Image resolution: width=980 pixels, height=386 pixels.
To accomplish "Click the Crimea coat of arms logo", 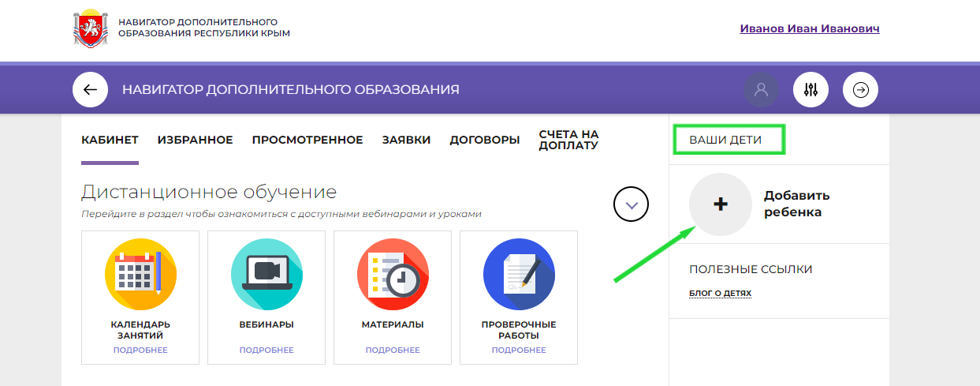I will point(89,28).
